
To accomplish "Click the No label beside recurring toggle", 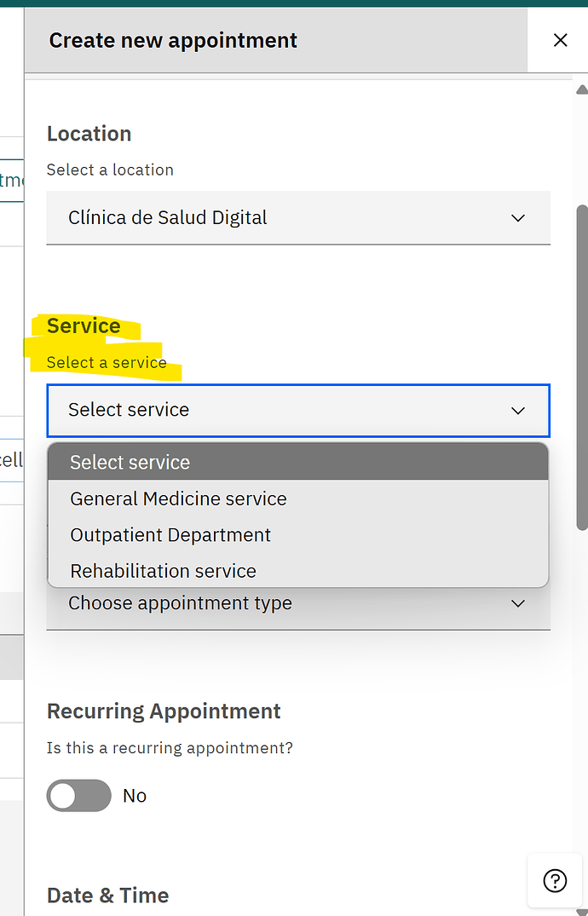I will [x=135, y=796].
